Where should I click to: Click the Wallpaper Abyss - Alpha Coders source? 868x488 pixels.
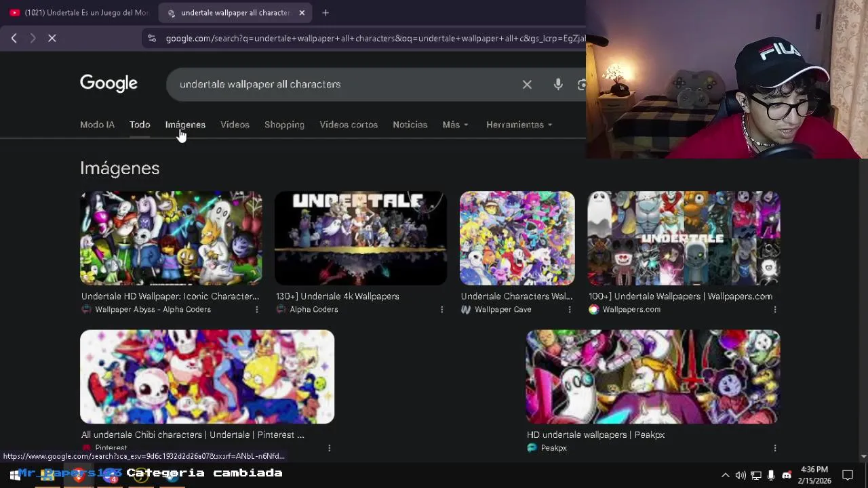(153, 310)
